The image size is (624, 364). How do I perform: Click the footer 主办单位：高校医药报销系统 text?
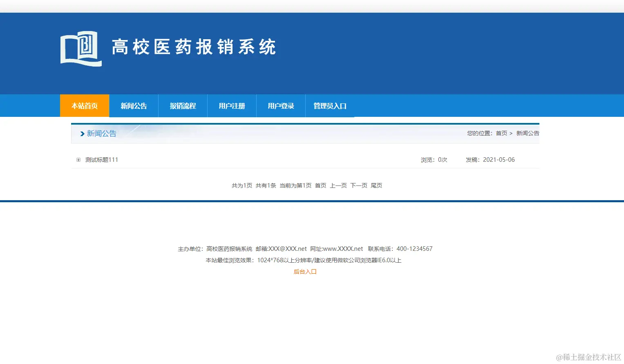(215, 249)
